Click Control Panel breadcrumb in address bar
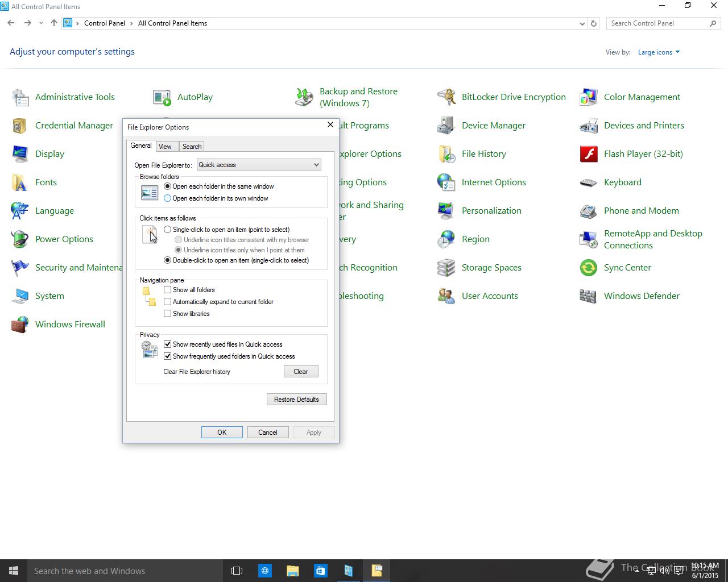 click(x=105, y=23)
